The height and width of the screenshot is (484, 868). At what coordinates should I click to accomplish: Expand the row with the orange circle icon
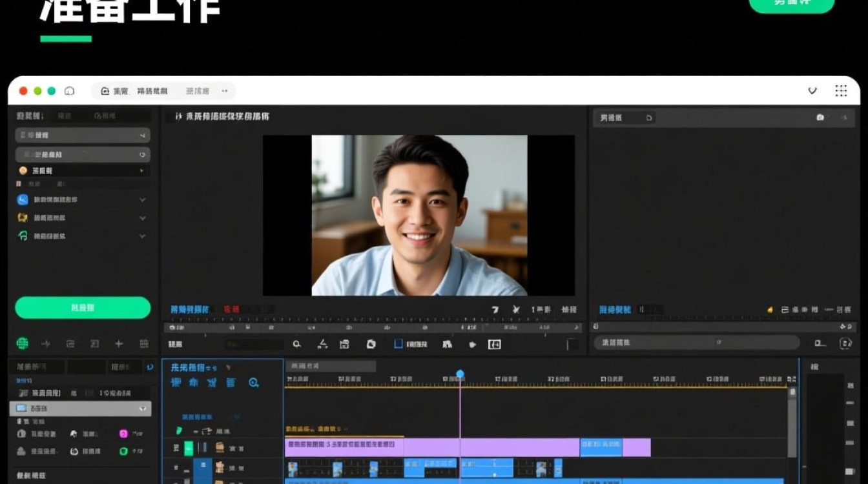[x=83, y=171]
